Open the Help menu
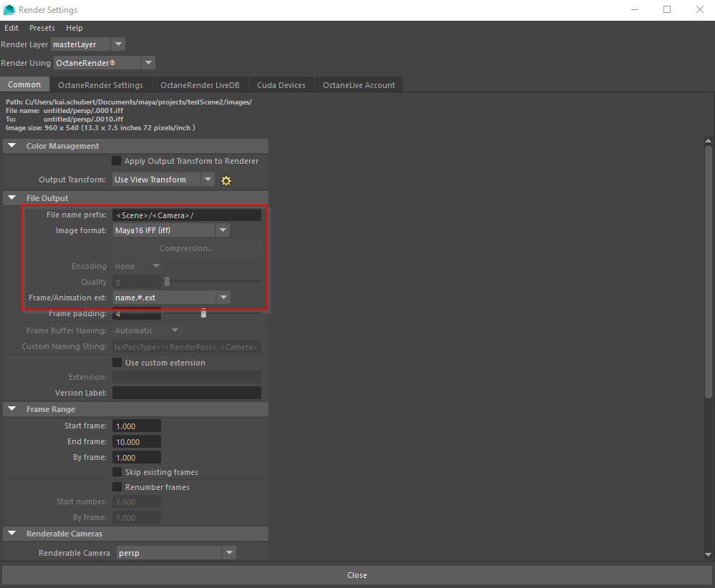 [x=74, y=28]
